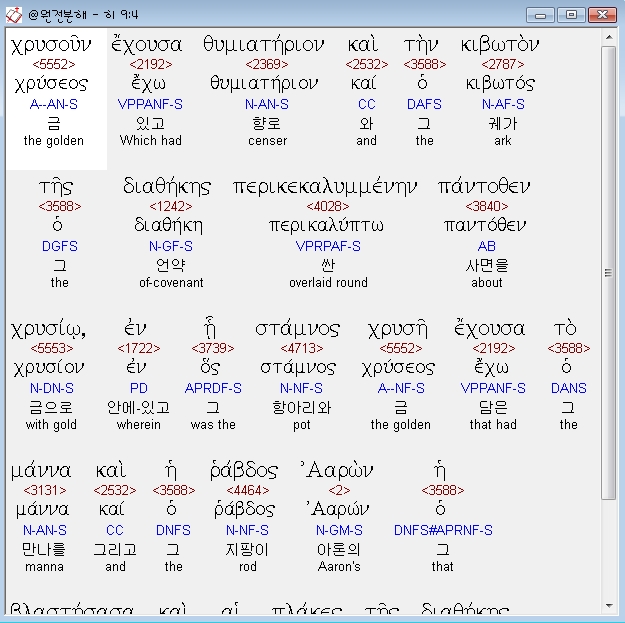This screenshot has height=623, width=625.
Task: Click the gloss 'about'
Action: tap(487, 283)
